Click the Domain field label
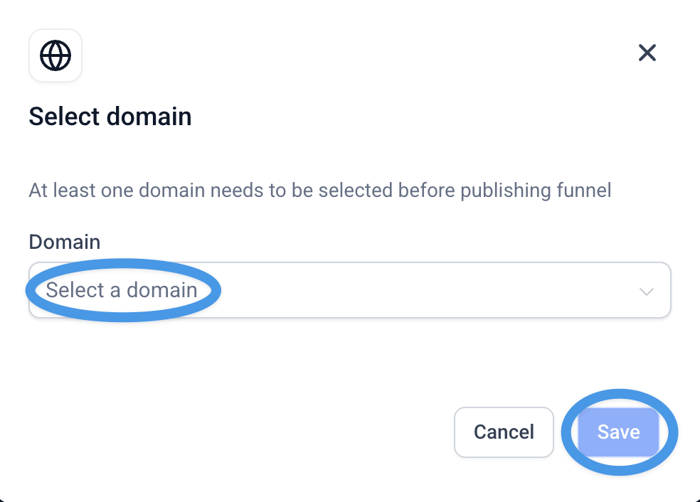The image size is (700, 502). coord(64,242)
